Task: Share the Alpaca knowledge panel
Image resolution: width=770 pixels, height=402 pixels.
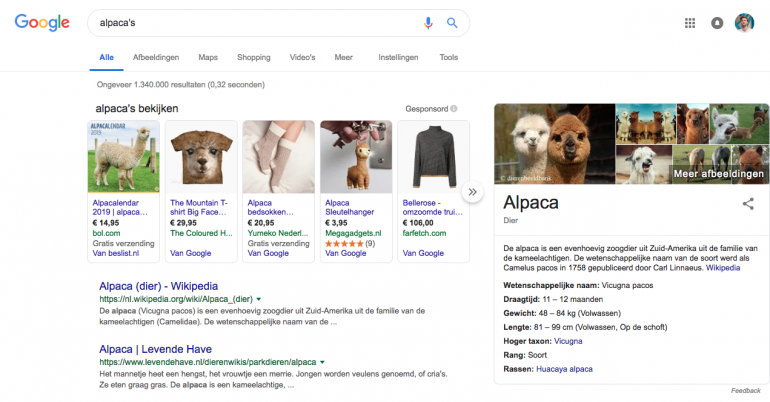Action: pos(748,204)
